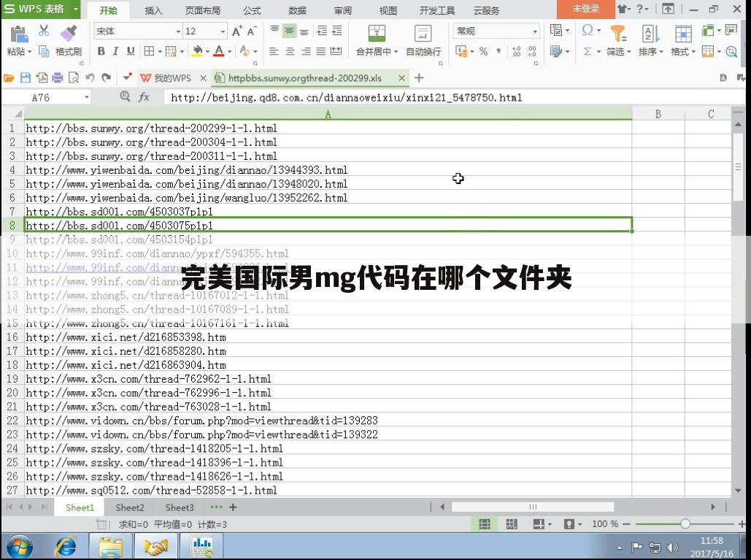Image resolution: width=751 pixels, height=560 pixels.
Task: Click the 未登录 login button
Action: tap(586, 9)
